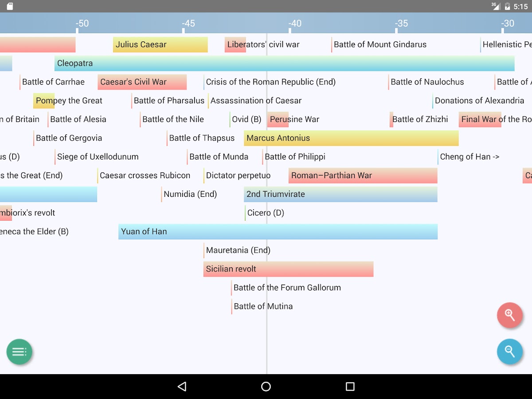Tap the battery icon in status bar
The image size is (532, 399).
click(507, 6)
